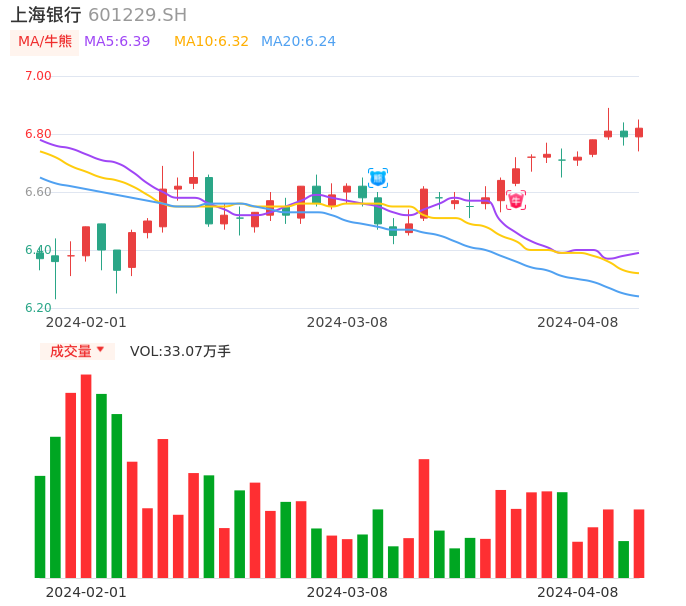Click the tall green candlestick below the bear marker

point(378,211)
